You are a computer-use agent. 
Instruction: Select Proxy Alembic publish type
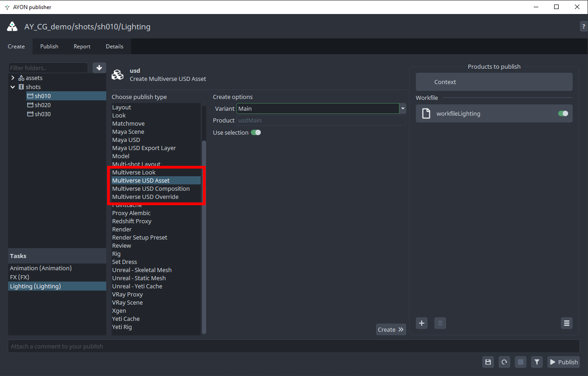156,213
